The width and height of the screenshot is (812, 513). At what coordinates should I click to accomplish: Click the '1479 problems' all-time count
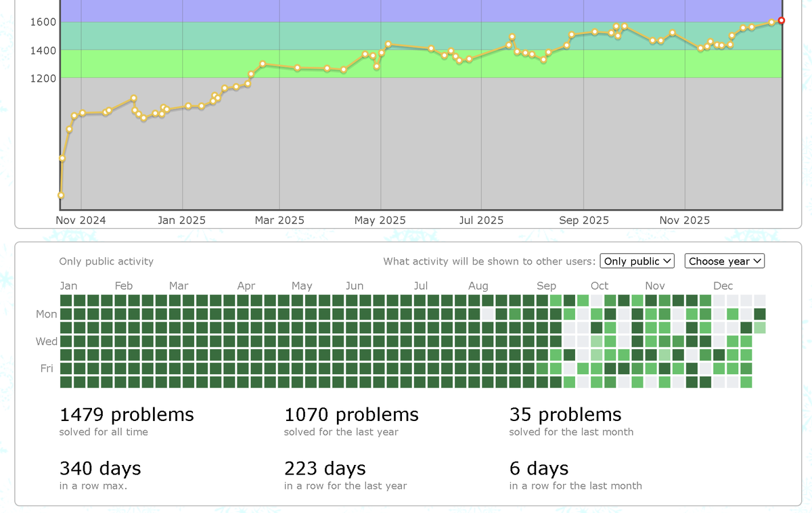click(127, 414)
